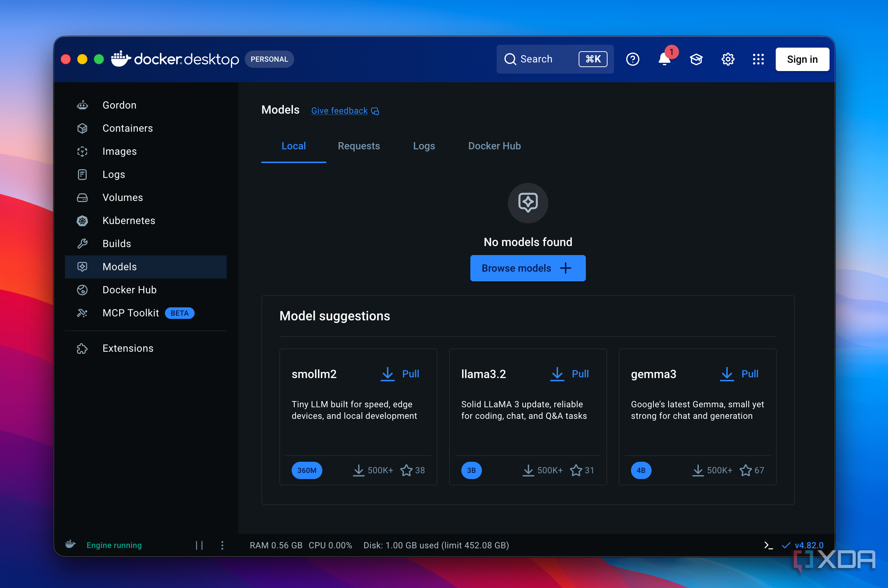Switch to the Logs tab in Models
Viewport: 888px width, 588px height.
tap(424, 146)
